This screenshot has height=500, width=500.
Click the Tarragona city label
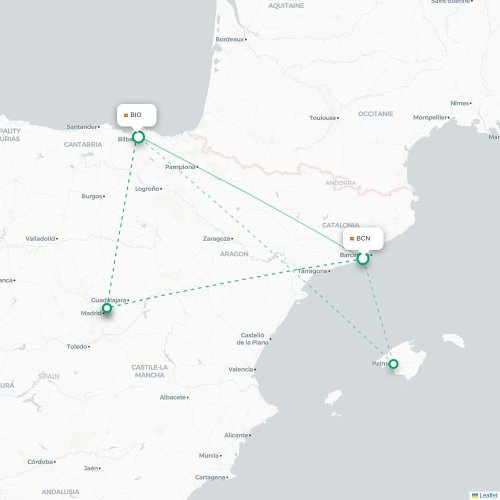coord(312,271)
